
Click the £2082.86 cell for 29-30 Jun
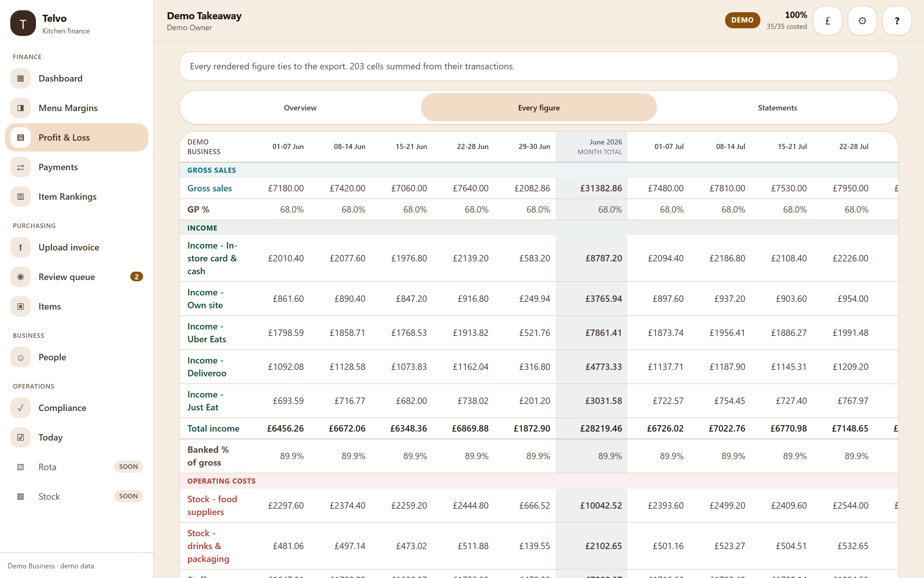[x=532, y=188]
